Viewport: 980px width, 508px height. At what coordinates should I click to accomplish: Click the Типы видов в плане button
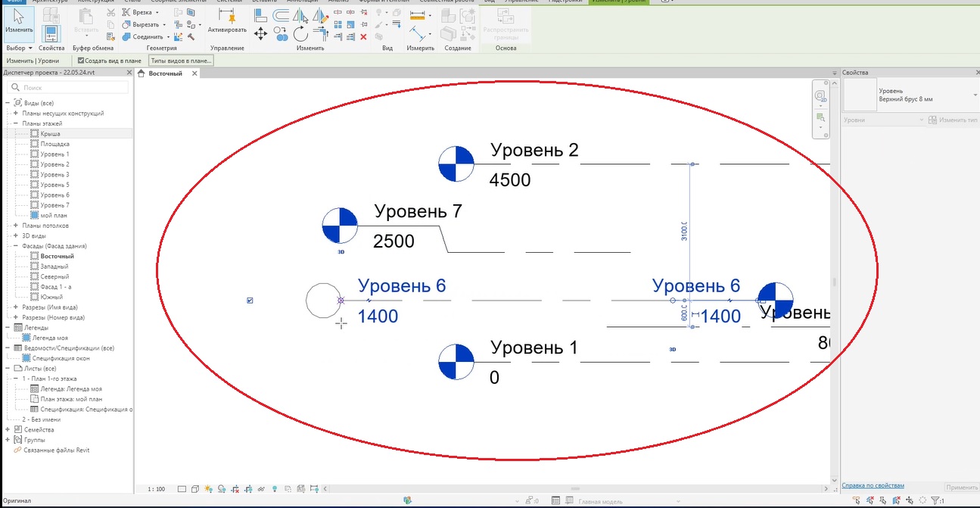tap(181, 61)
